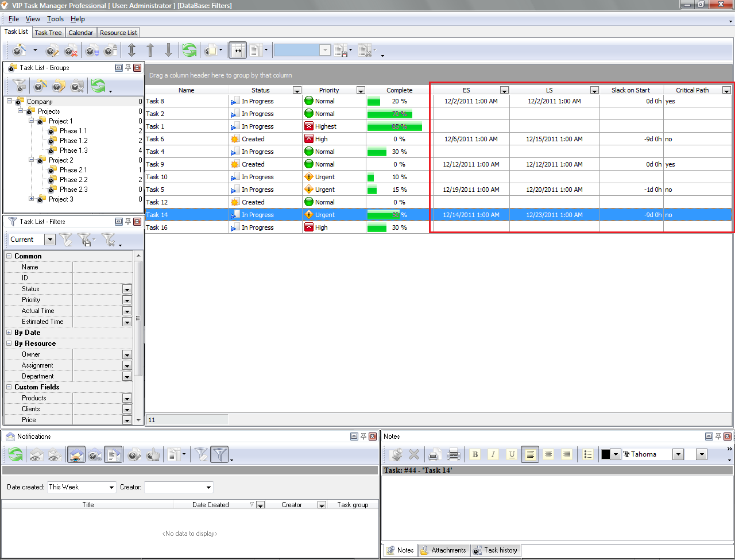Click the green refresh icon in Notifications toolbar
Viewport: 735px width, 560px height.
16,455
